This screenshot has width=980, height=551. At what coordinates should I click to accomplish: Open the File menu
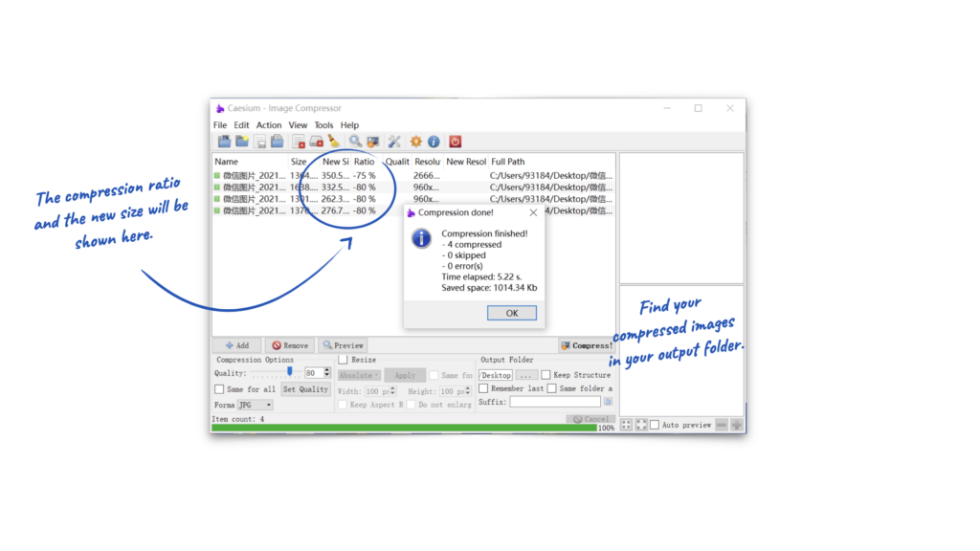tap(220, 125)
